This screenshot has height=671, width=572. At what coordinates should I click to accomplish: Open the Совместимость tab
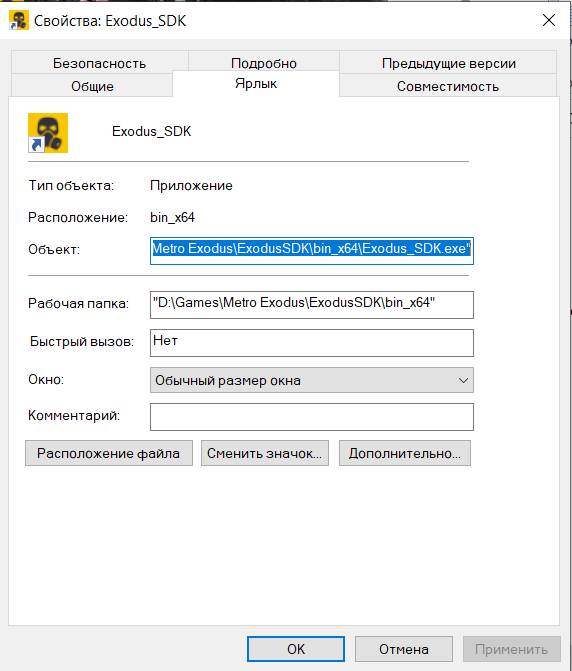point(448,86)
